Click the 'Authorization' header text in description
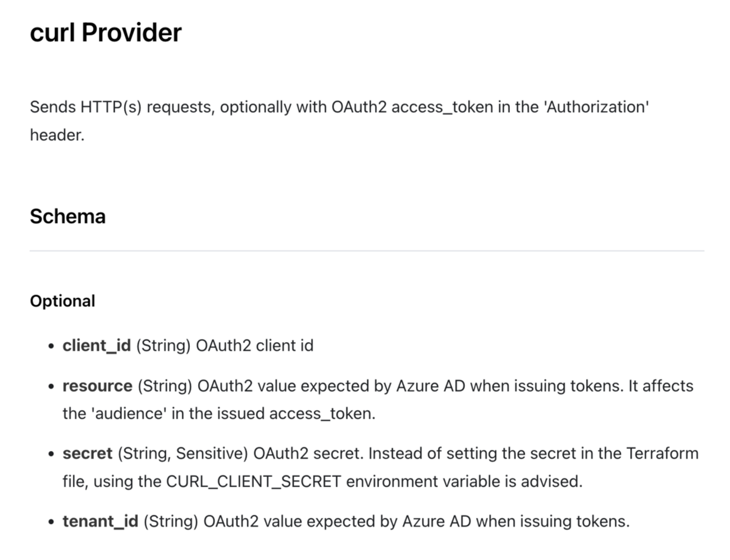 596,107
